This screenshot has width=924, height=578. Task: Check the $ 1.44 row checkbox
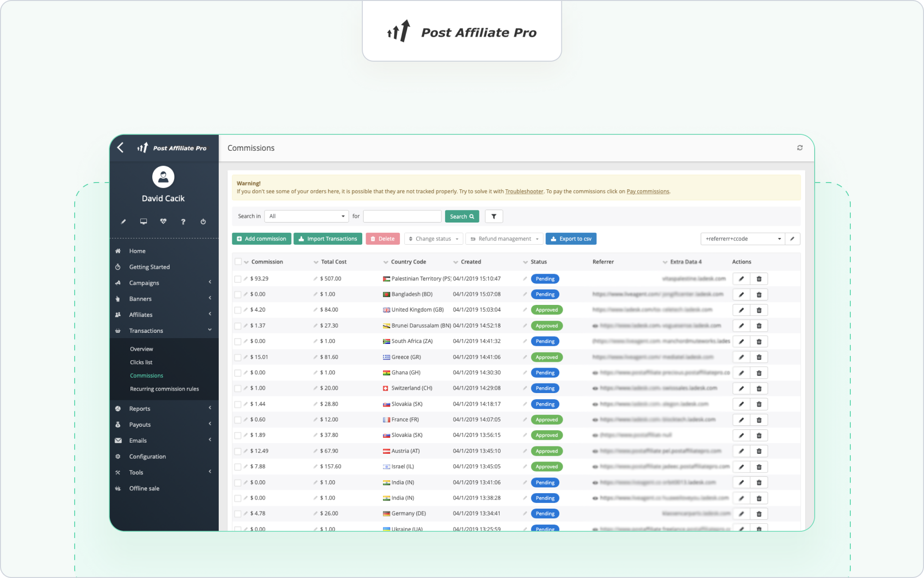click(238, 405)
